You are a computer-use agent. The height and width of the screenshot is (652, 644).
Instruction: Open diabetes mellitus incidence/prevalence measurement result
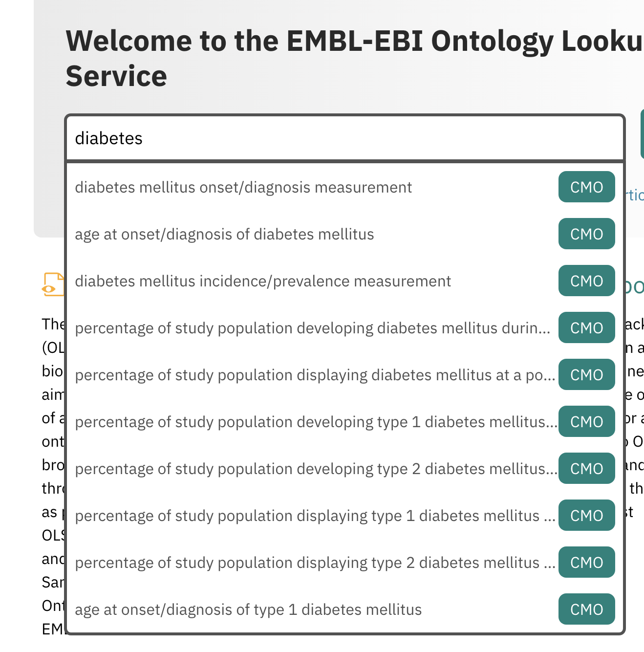tap(263, 281)
